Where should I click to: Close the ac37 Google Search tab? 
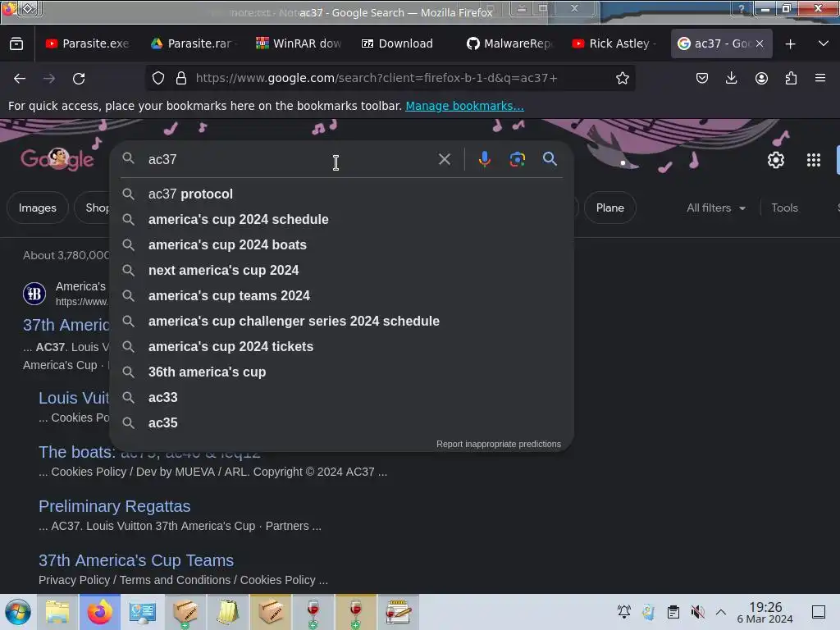click(759, 44)
